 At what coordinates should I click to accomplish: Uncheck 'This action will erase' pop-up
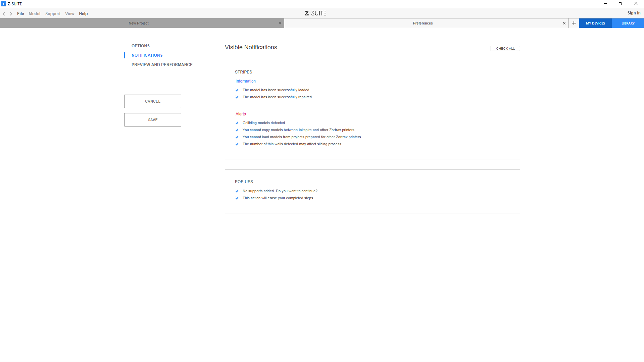(x=237, y=198)
